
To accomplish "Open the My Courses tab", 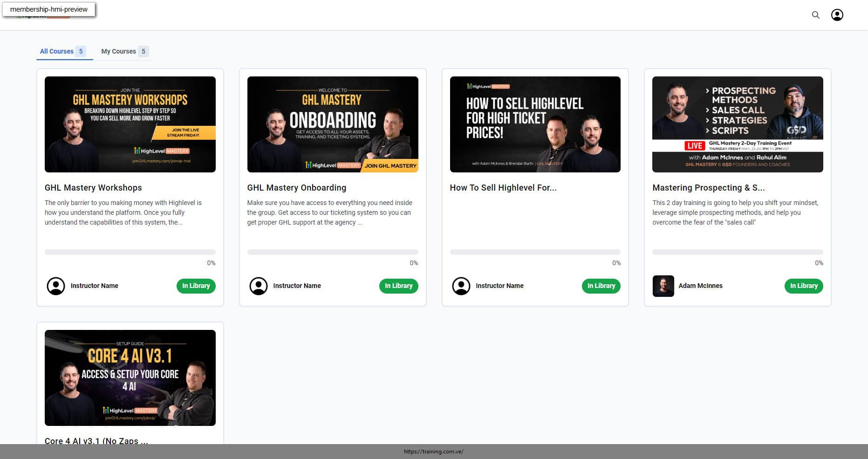I will [119, 51].
